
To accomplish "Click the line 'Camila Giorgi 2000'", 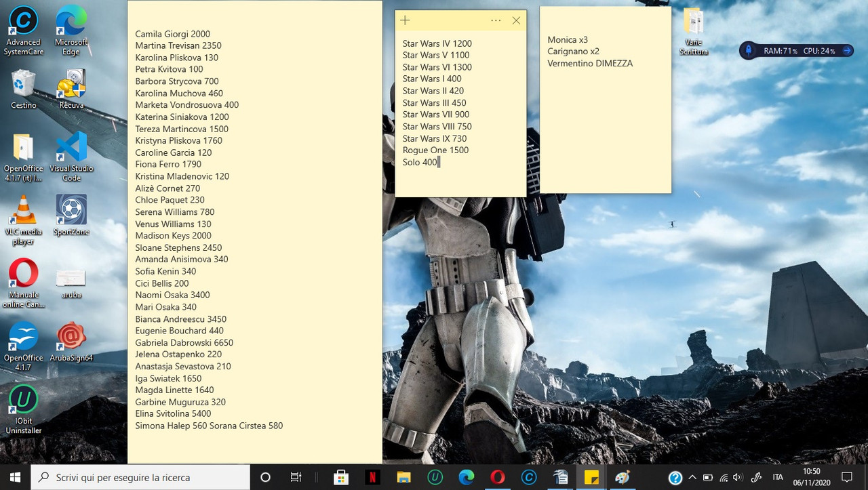I will [173, 34].
